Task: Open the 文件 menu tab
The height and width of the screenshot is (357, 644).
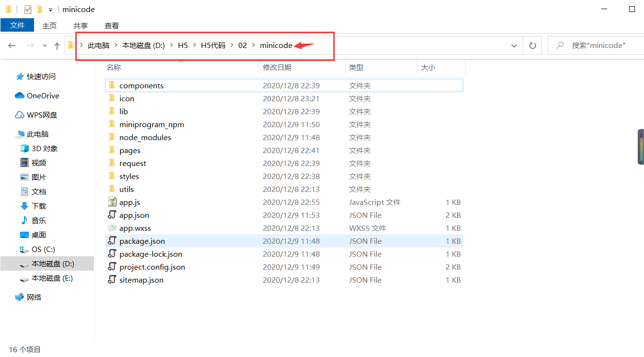Action: point(17,25)
